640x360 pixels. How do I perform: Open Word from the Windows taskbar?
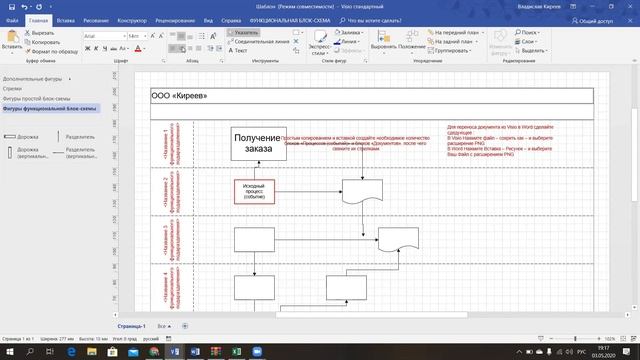pyautogui.click(x=195, y=351)
